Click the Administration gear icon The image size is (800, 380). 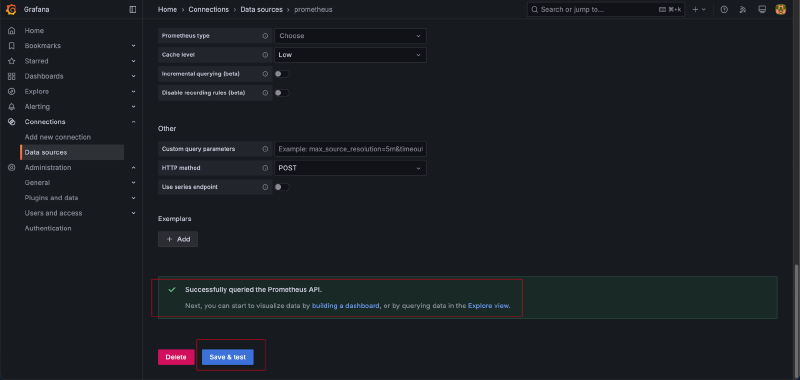(x=11, y=168)
